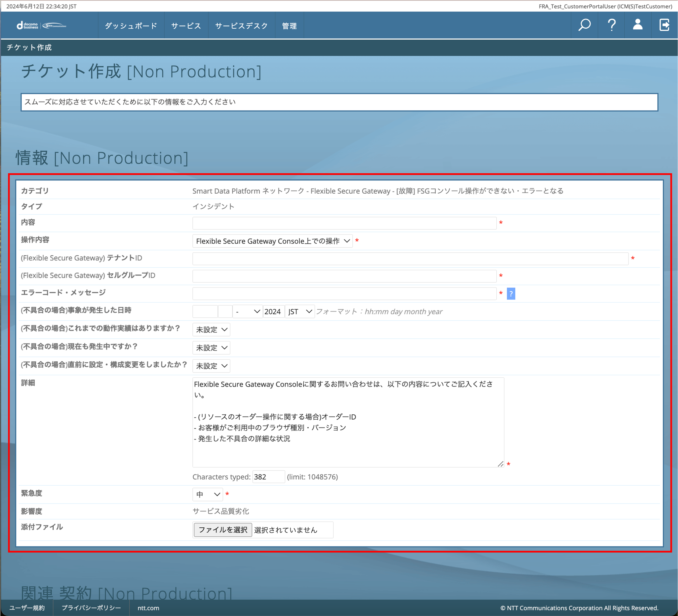Click the サービス品質劣化 impact value
Viewport: 678px width, 616px height.
tap(221, 511)
